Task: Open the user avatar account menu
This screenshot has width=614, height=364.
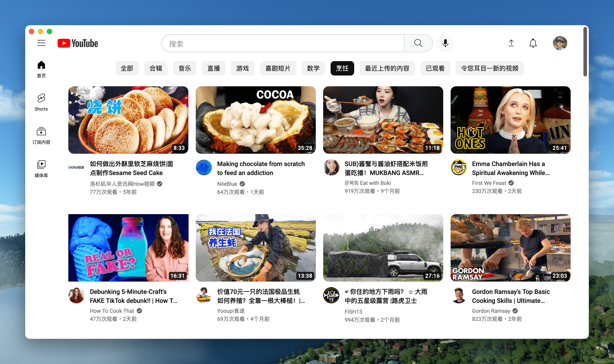Action: [x=560, y=43]
